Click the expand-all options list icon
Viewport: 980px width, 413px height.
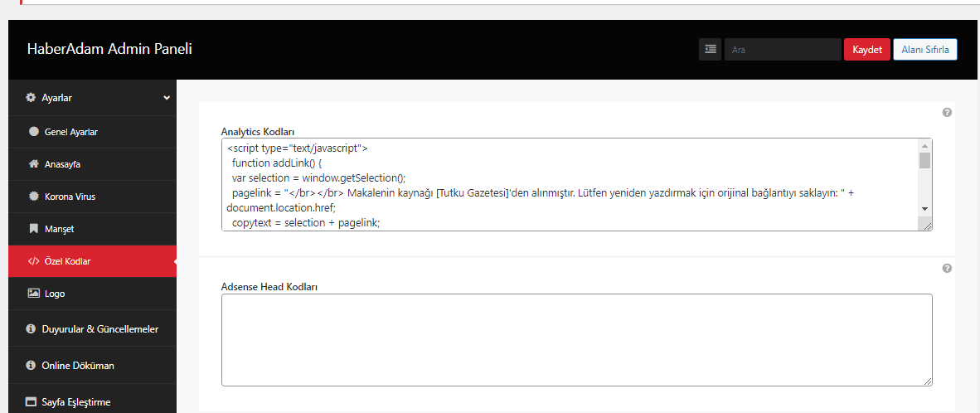pos(710,50)
